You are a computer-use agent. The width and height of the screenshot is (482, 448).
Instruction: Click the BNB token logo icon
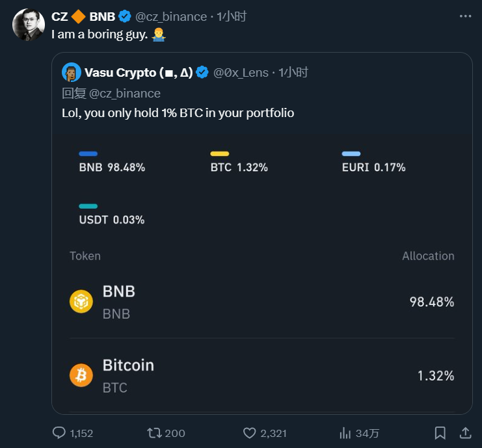[81, 302]
